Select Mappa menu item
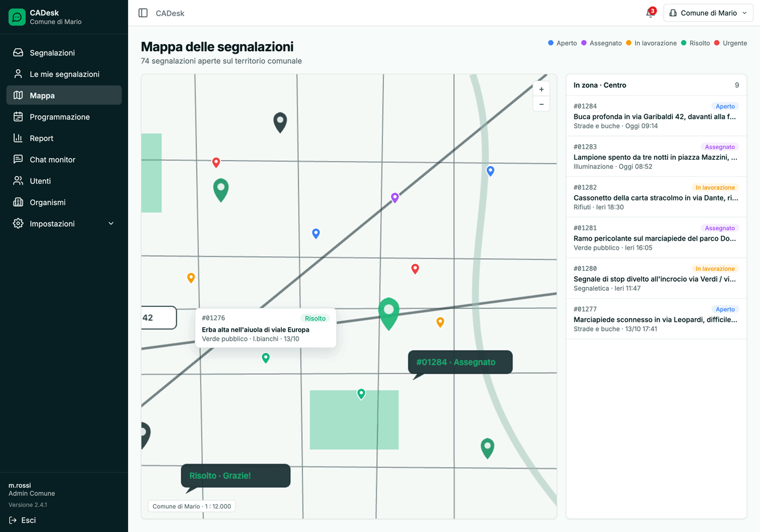Image resolution: width=760 pixels, height=532 pixels. 64,96
